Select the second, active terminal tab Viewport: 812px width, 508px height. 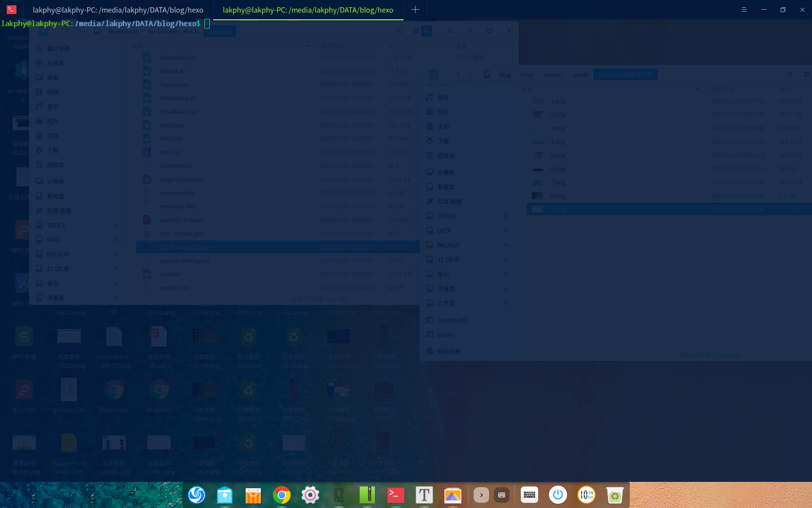[x=308, y=10]
